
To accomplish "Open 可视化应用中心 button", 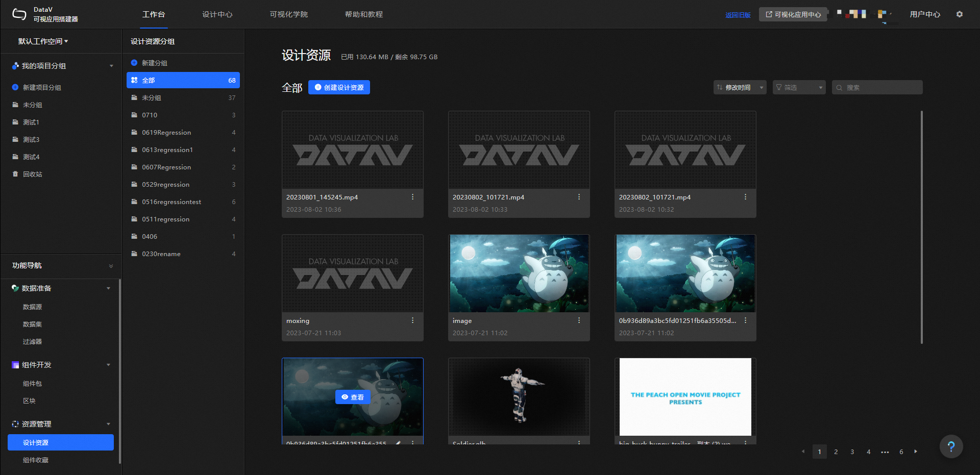I will pos(793,14).
